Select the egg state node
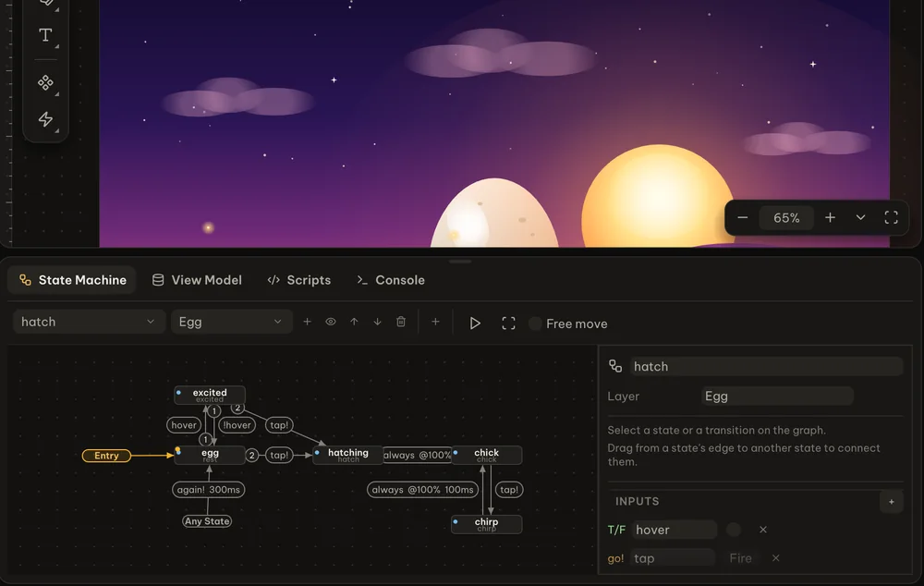Screen dimensions: 924x586 [210, 455]
